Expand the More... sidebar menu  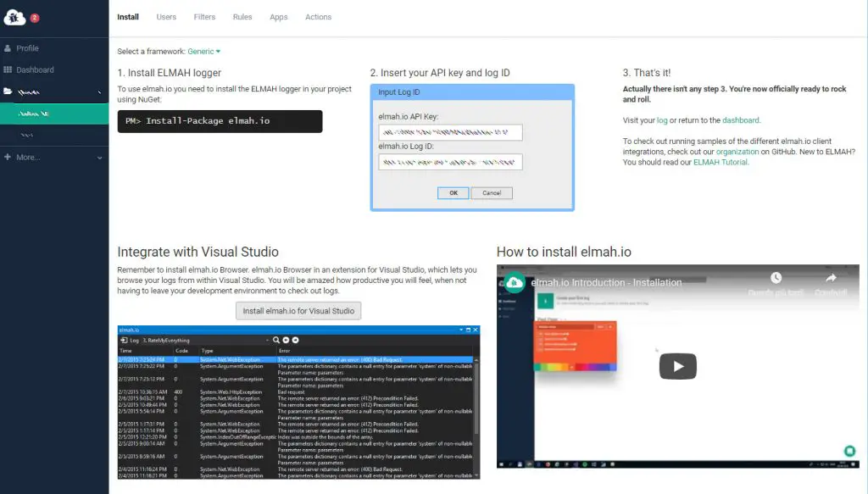(x=54, y=157)
